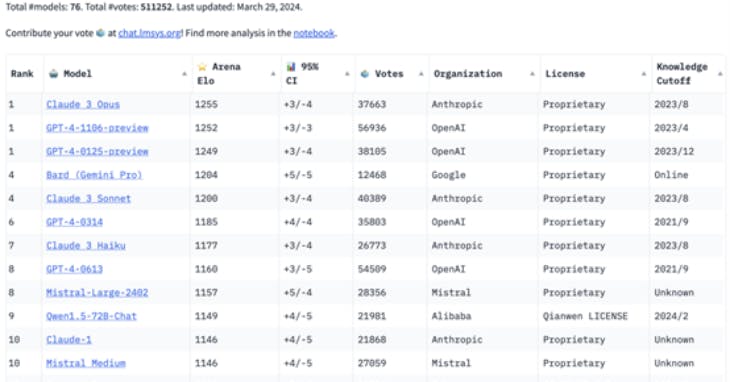The image size is (730, 382).
Task: Click the robot icon beside Model header
Action: (54, 74)
